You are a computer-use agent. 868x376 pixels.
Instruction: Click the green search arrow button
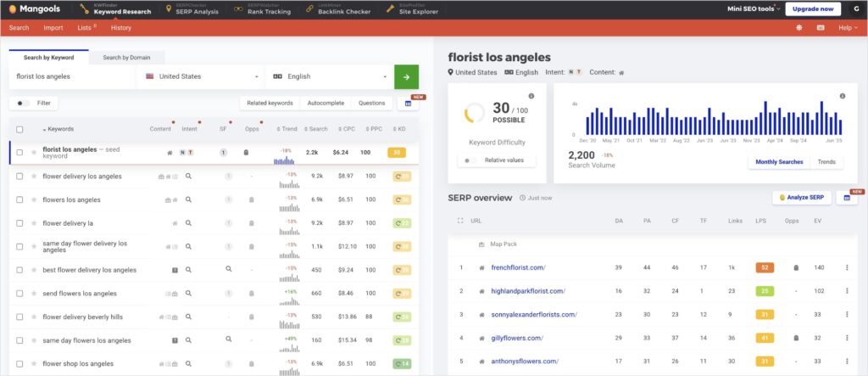(x=406, y=76)
